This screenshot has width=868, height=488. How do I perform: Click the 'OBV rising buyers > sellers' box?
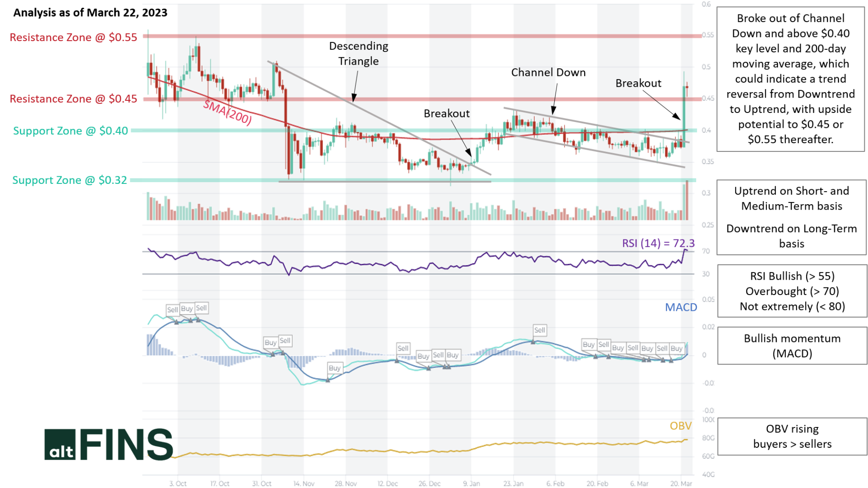point(793,436)
